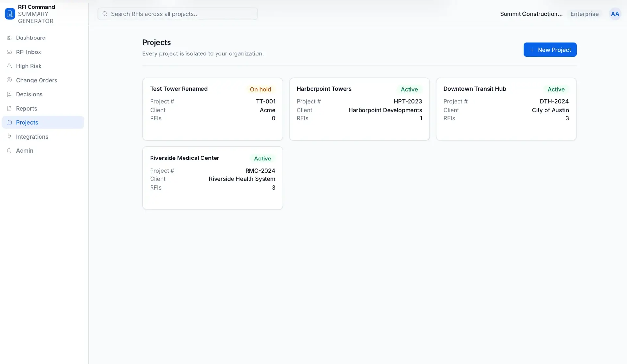Click the High Risk warning triangle icon
This screenshot has width=627, height=364.
click(x=9, y=66)
